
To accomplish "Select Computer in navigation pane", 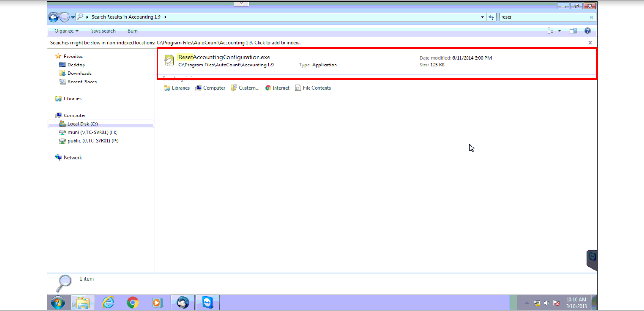I will tap(70, 115).
